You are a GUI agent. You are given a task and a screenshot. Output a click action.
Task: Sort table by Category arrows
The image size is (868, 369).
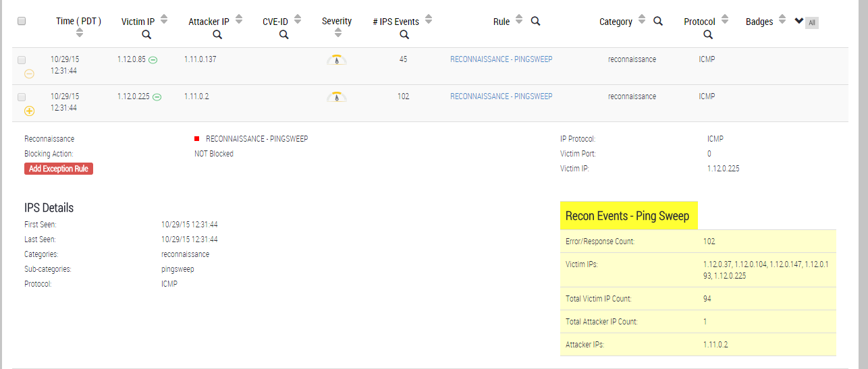point(641,20)
